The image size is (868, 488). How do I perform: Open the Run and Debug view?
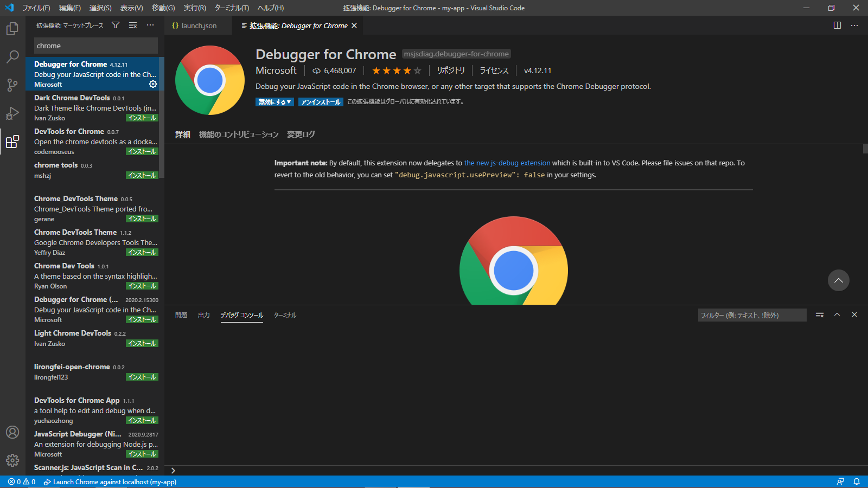12,113
